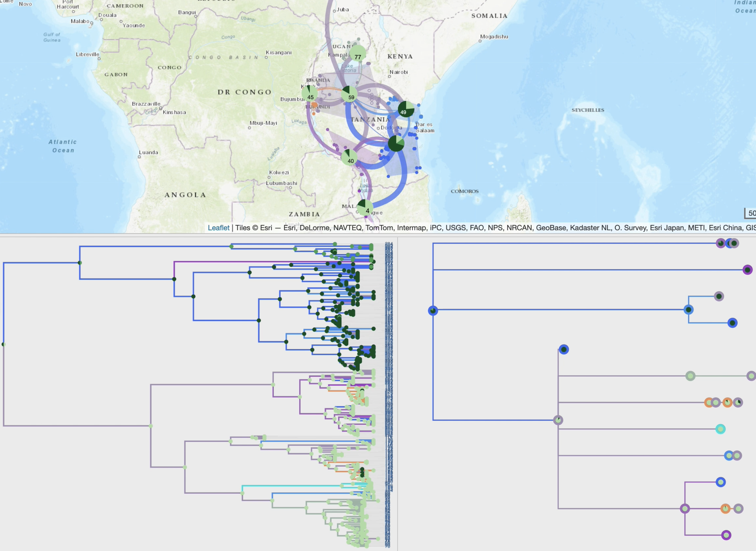Select the cyan tip node in the right tree

(x=720, y=429)
